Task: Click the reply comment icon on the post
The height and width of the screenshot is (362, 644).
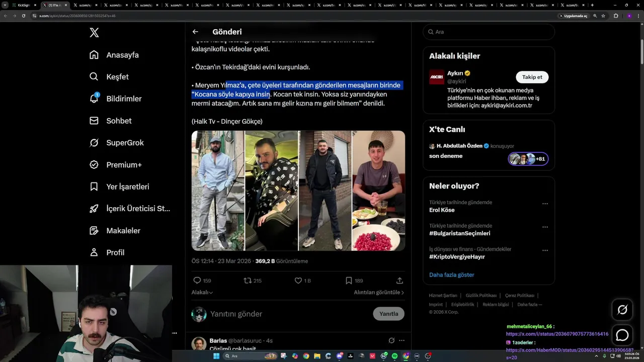Action: pos(197,281)
